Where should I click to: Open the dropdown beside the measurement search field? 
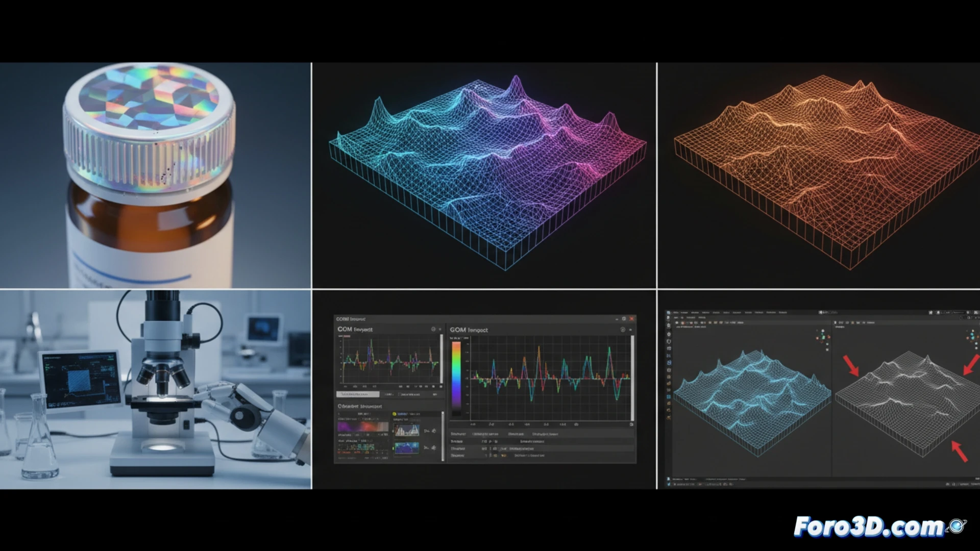[389, 394]
